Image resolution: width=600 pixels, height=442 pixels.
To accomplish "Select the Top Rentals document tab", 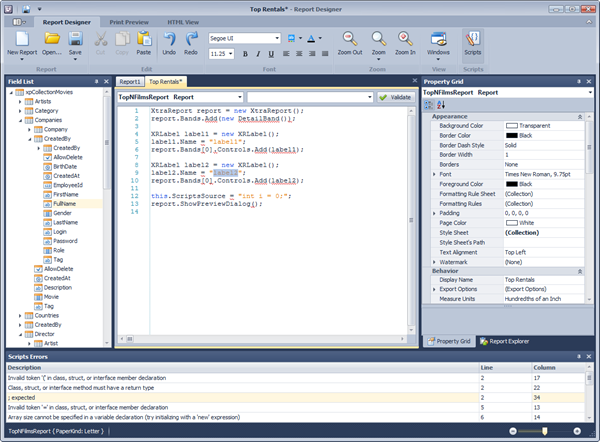I will (166, 82).
